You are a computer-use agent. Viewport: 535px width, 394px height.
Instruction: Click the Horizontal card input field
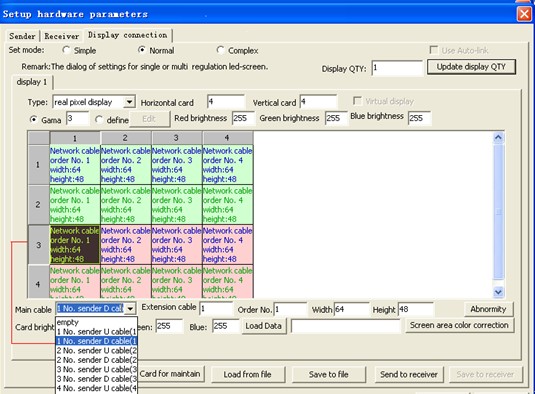click(x=226, y=102)
